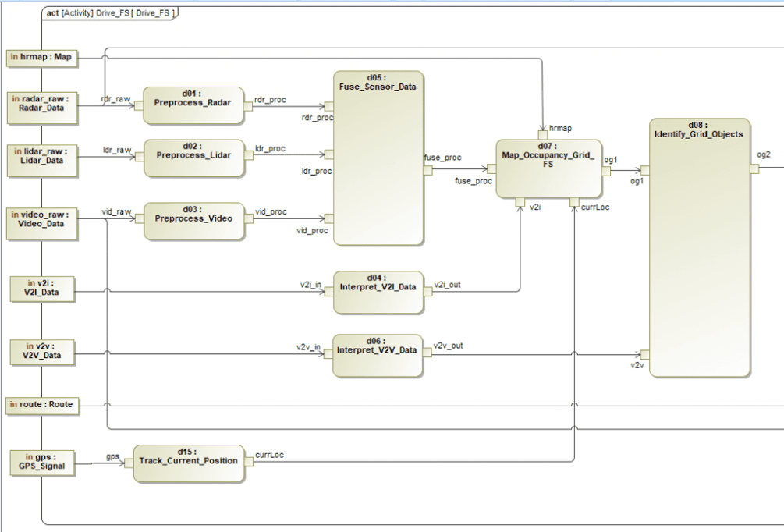Select the hrmap Map parameter node

[42, 57]
